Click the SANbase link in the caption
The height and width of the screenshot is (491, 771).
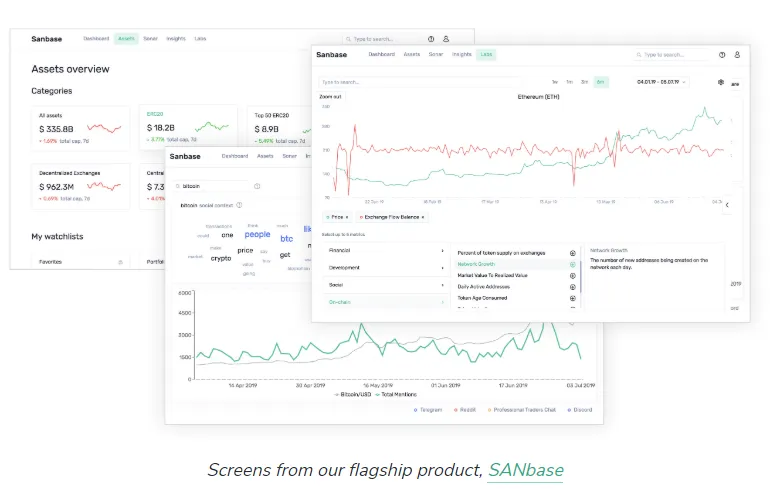coord(526,470)
